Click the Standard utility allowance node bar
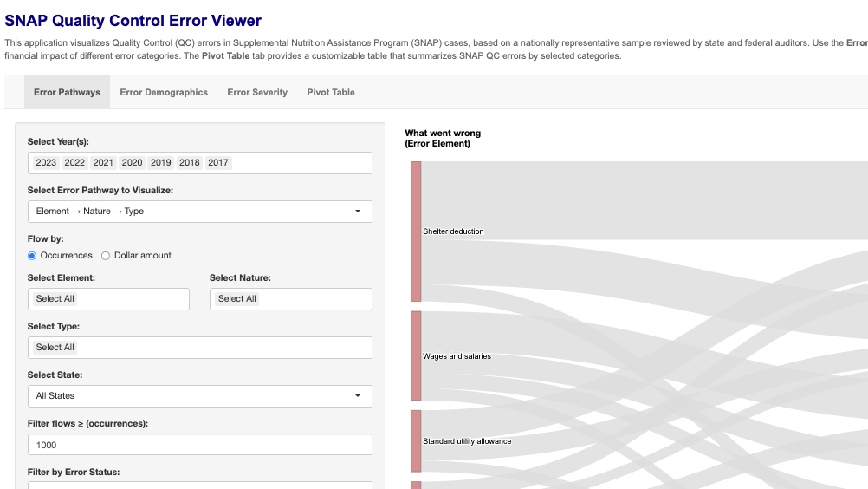The image size is (868, 489). pyautogui.click(x=416, y=441)
